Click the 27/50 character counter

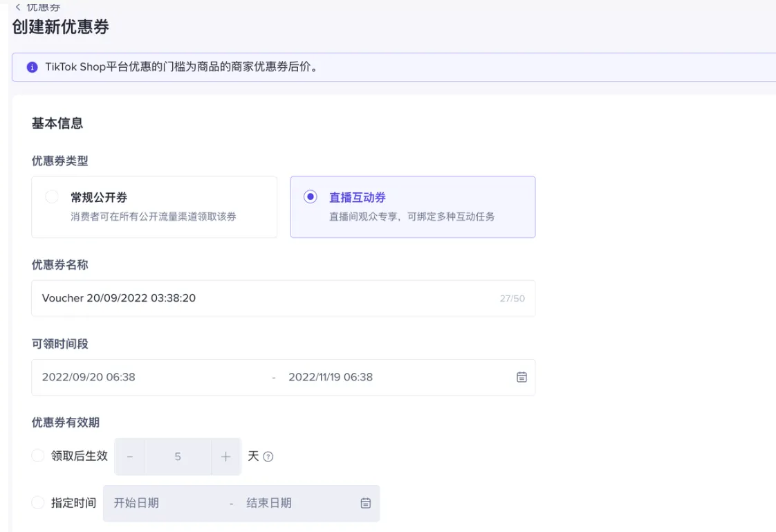512,298
